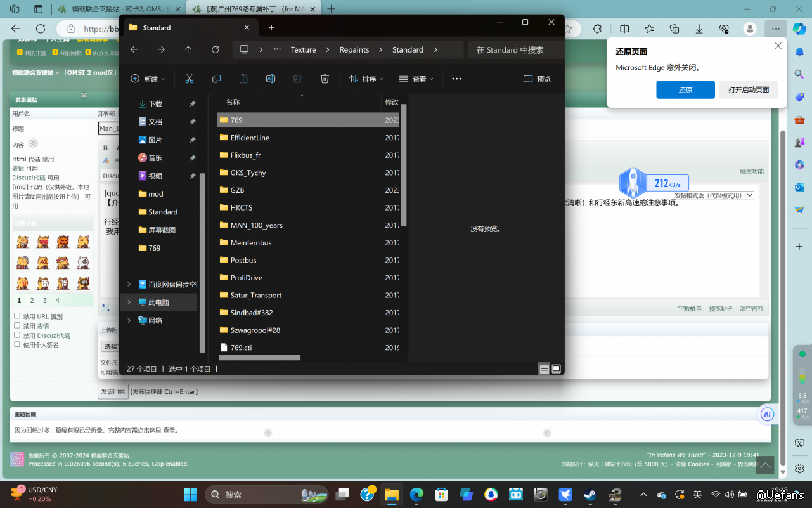Open the Steam icon in taskbar
812x508 pixels.
click(590, 494)
